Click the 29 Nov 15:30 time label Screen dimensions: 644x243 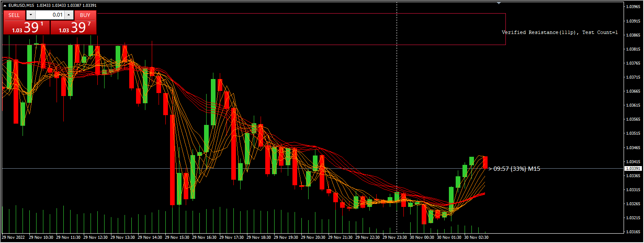coord(177,237)
